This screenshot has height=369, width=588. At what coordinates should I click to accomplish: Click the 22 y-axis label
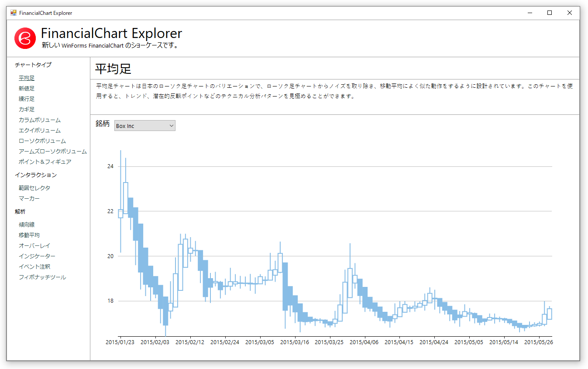110,211
